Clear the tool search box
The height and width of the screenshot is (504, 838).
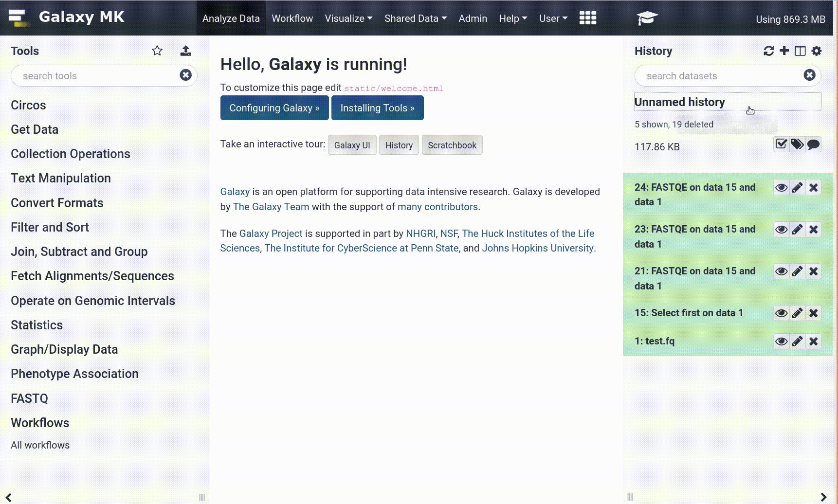pos(185,75)
